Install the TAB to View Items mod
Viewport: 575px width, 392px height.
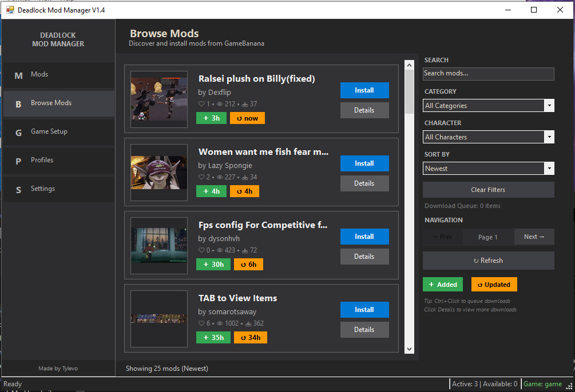pyautogui.click(x=364, y=310)
